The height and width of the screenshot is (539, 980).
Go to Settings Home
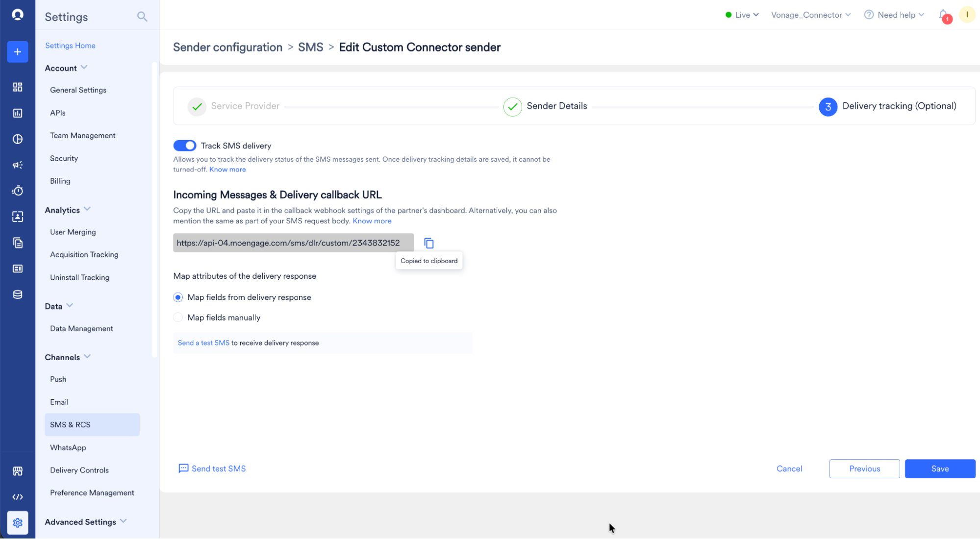(x=70, y=46)
